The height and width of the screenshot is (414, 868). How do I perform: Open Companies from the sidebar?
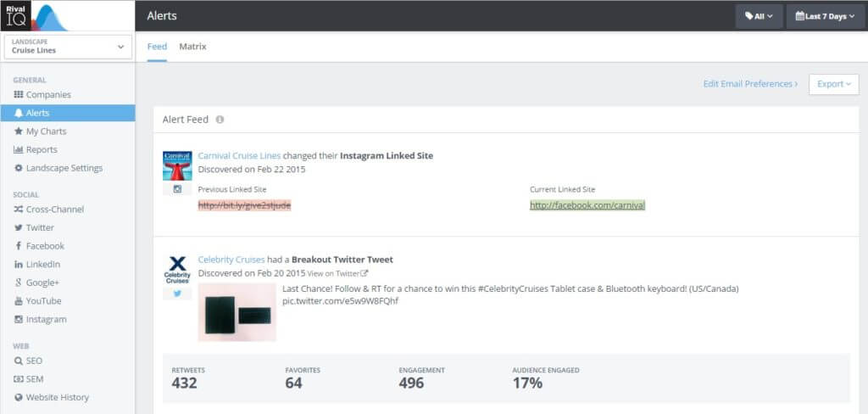[47, 95]
